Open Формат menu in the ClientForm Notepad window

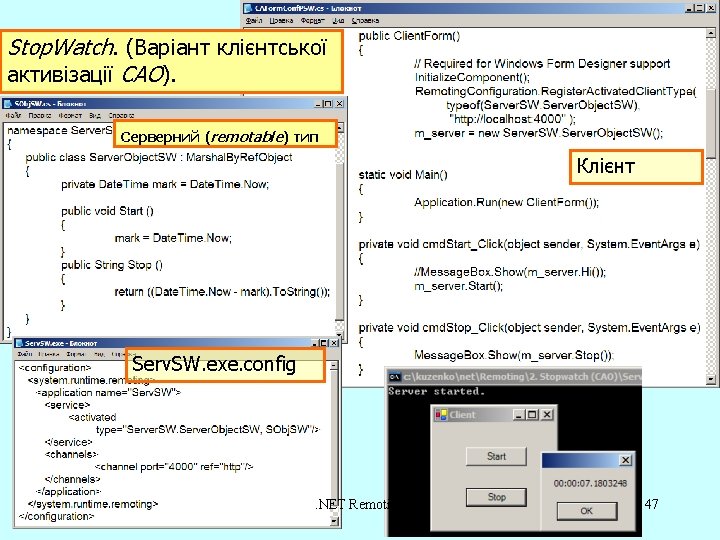[x=313, y=21]
